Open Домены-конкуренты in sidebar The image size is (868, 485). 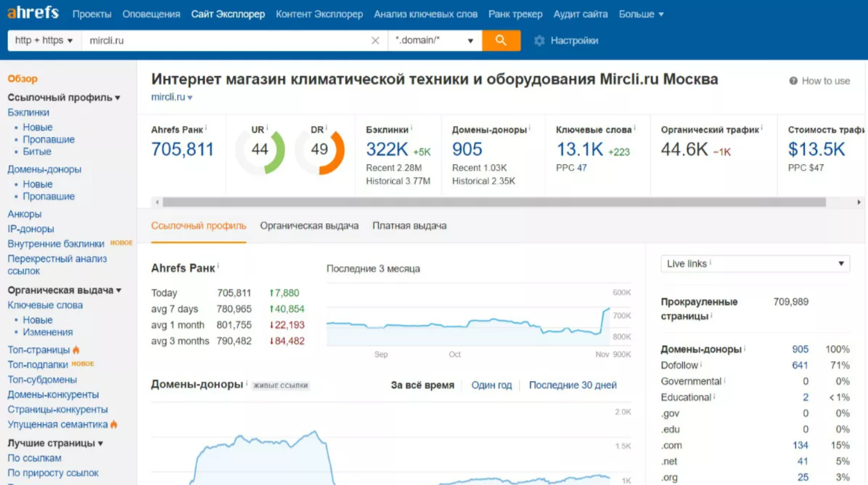(x=53, y=394)
